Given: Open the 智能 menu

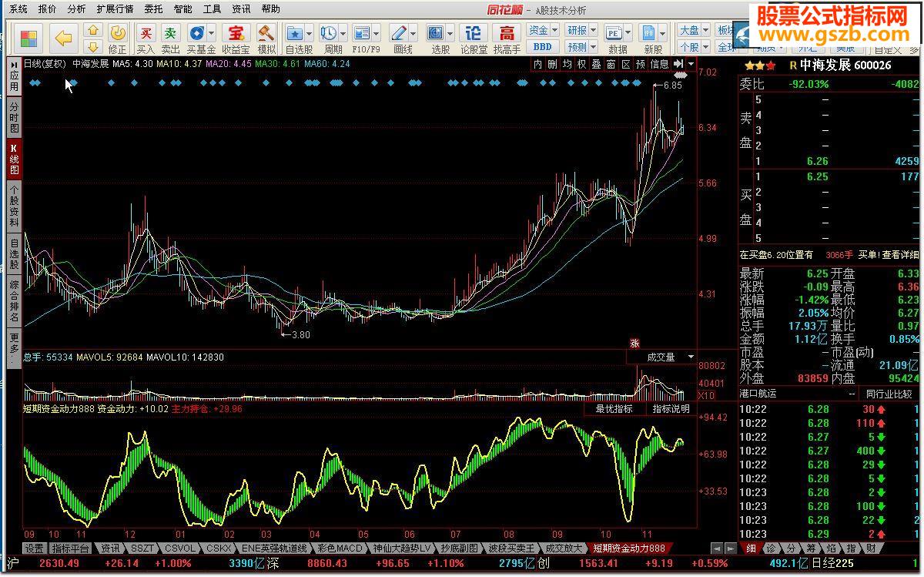Looking at the screenshot, I should [x=182, y=9].
